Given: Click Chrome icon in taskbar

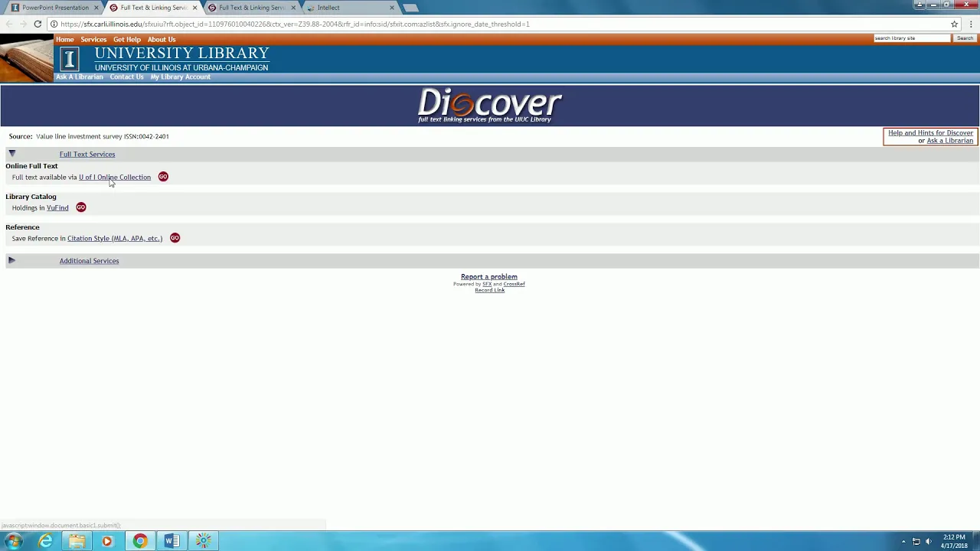Looking at the screenshot, I should click(139, 541).
